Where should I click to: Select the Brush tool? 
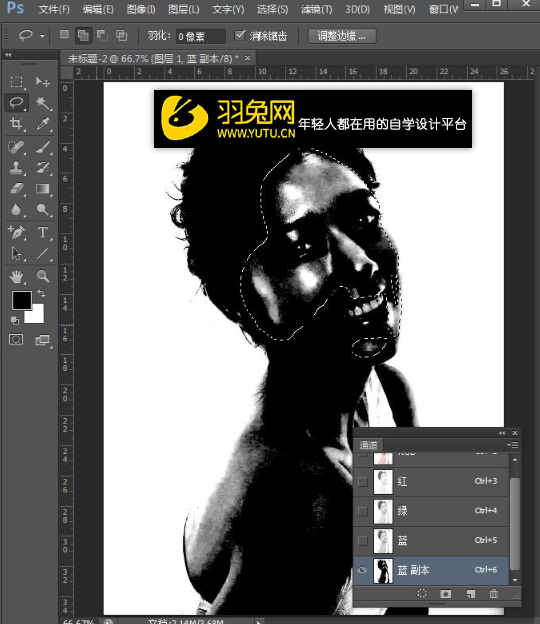[x=42, y=147]
